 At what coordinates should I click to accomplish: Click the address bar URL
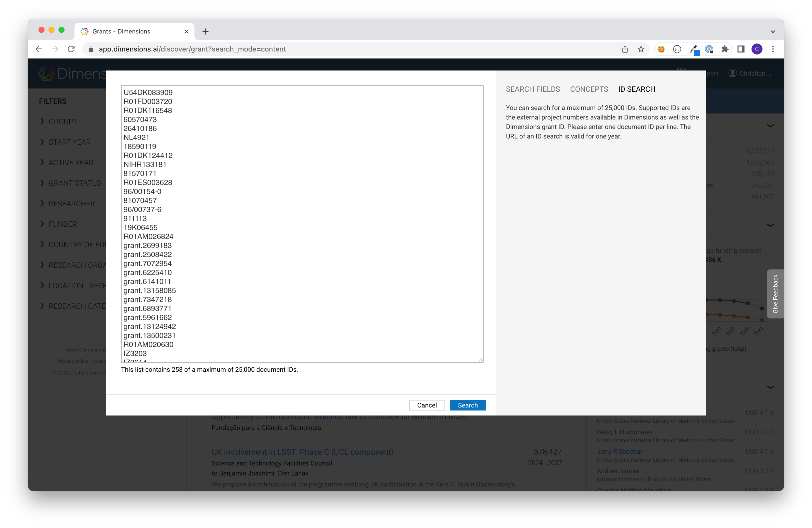point(192,49)
